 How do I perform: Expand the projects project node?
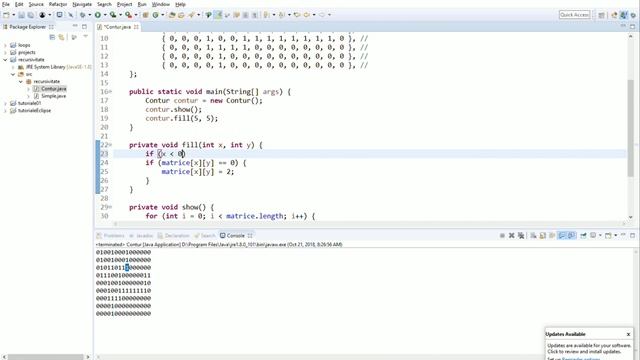pyautogui.click(x=5, y=53)
